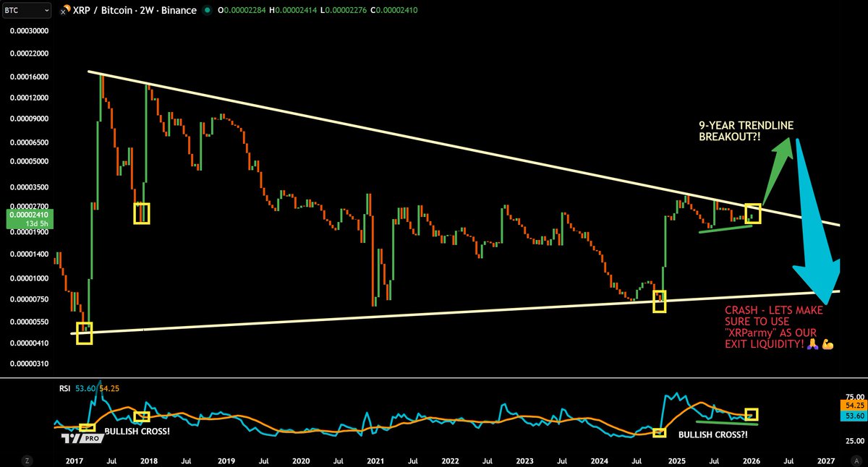Click the 0.00001000 price axis label
868x467 pixels.
point(28,278)
